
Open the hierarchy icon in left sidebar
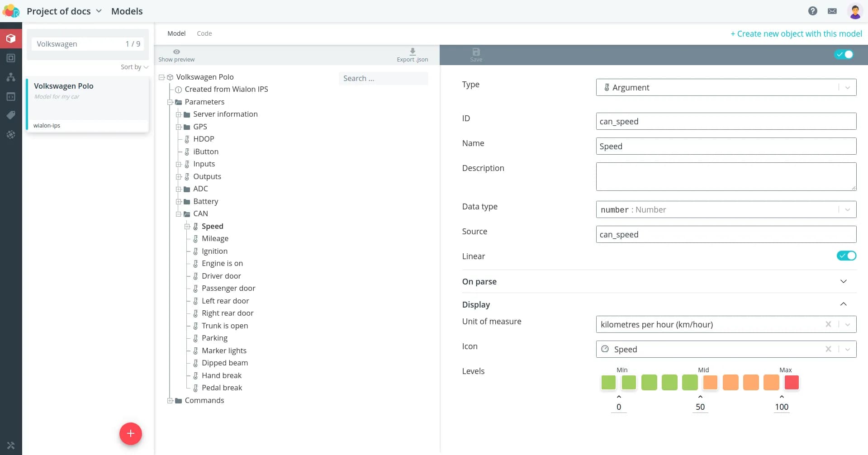click(11, 77)
